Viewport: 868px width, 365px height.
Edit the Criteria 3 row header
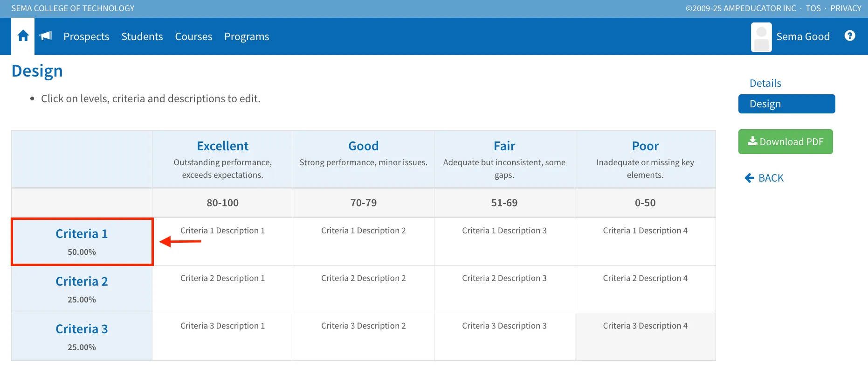82,337
